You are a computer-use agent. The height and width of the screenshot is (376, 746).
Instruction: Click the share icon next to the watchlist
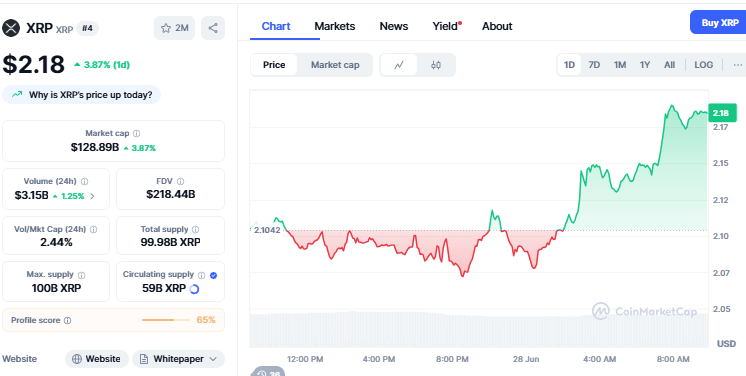coord(213,28)
